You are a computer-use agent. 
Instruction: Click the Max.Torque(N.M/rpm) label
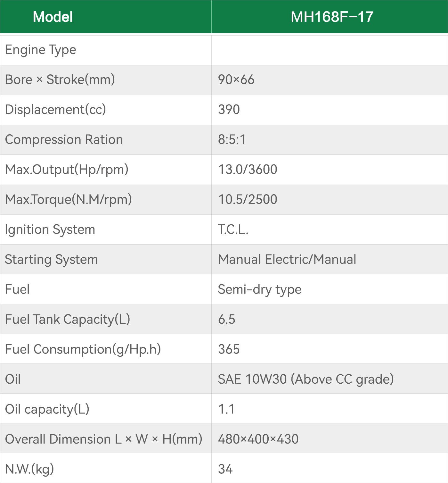click(x=68, y=199)
